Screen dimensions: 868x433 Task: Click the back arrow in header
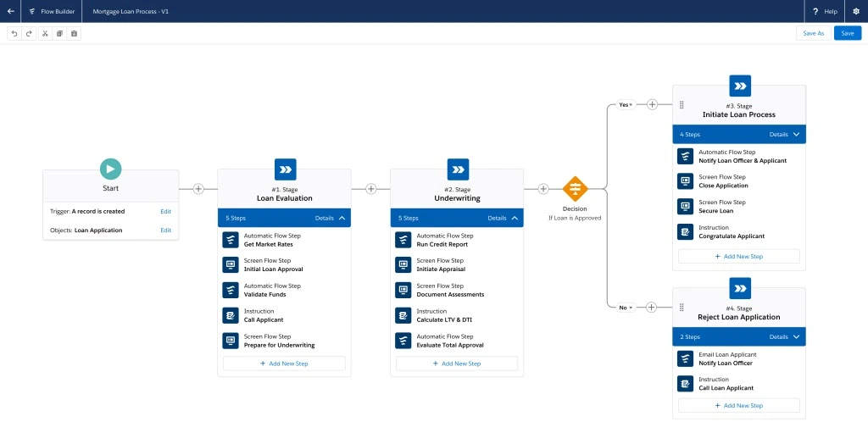tap(10, 11)
